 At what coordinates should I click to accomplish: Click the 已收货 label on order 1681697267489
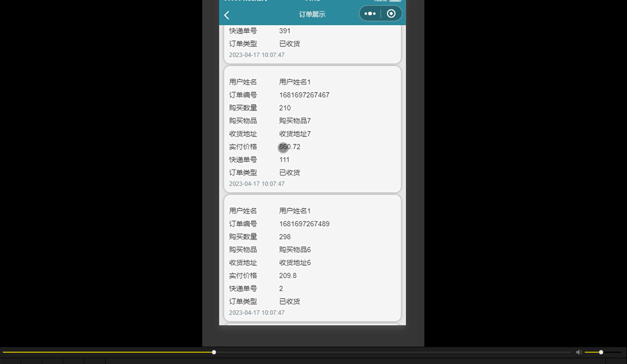pos(290,301)
